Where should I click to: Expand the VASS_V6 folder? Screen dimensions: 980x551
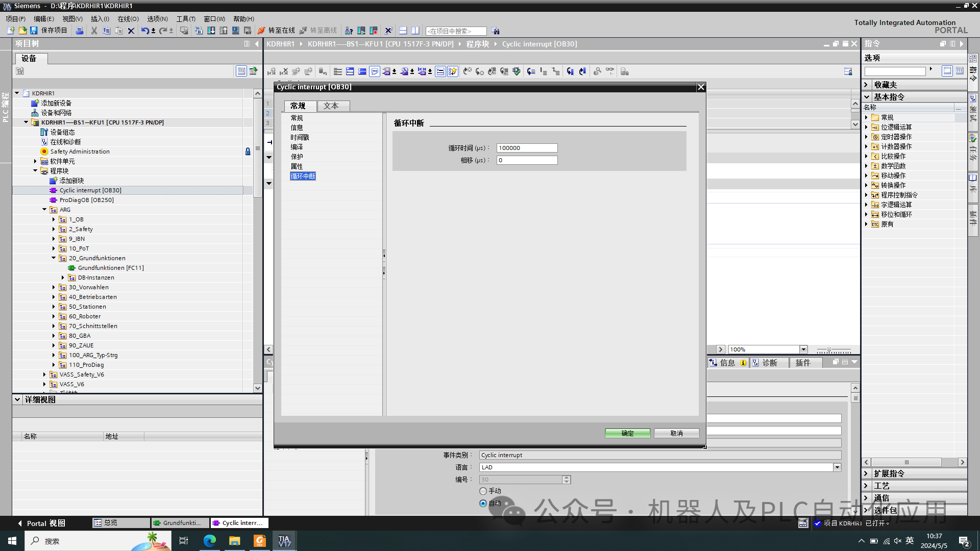point(44,384)
